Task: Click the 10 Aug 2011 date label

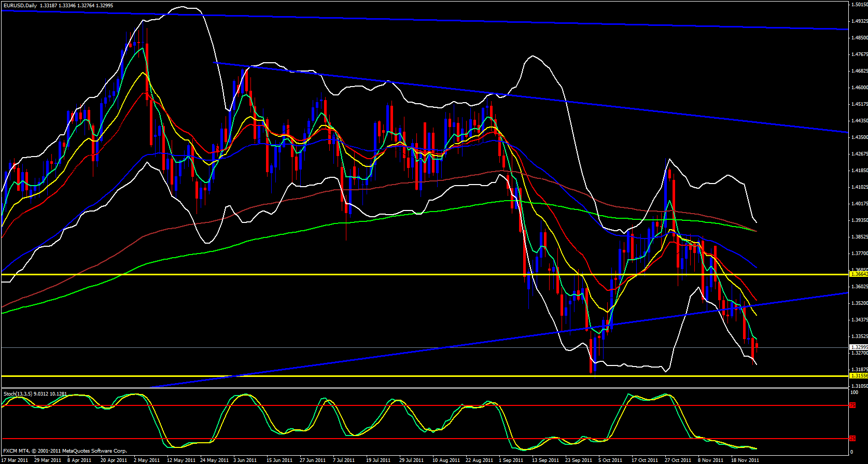Action: (446, 460)
